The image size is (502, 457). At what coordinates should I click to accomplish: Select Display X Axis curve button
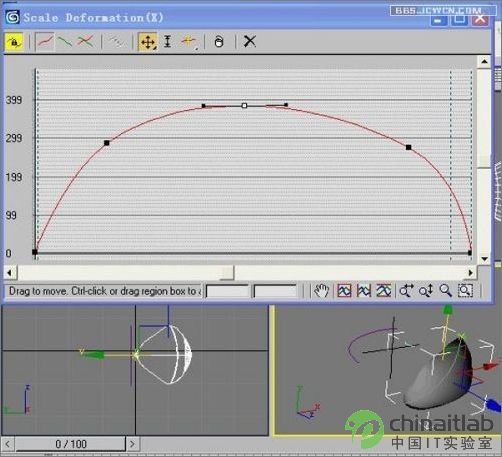click(x=45, y=42)
